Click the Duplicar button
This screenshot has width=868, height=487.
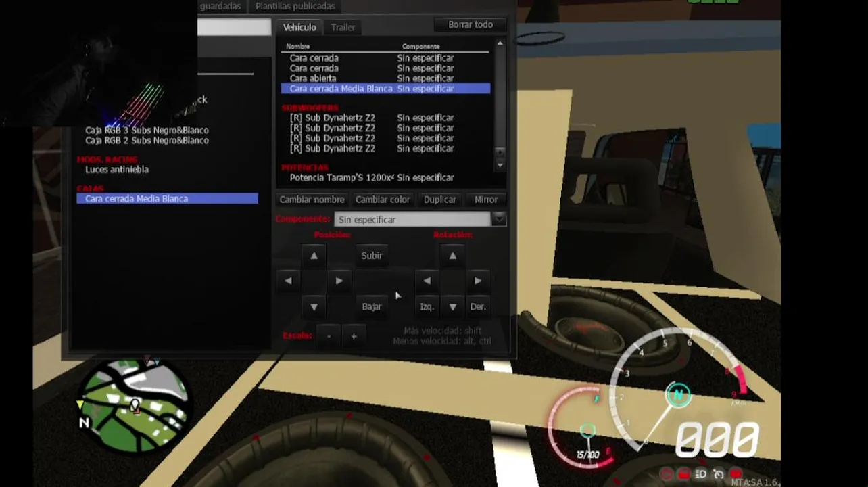439,200
